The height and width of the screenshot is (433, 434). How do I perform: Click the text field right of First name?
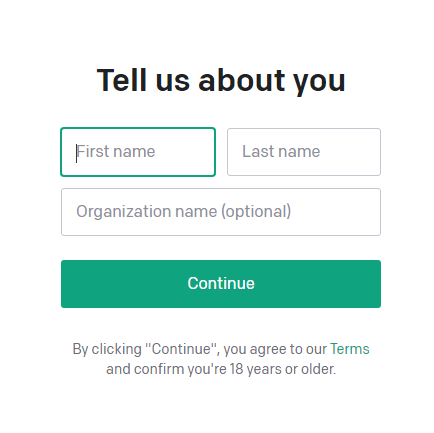[304, 152]
